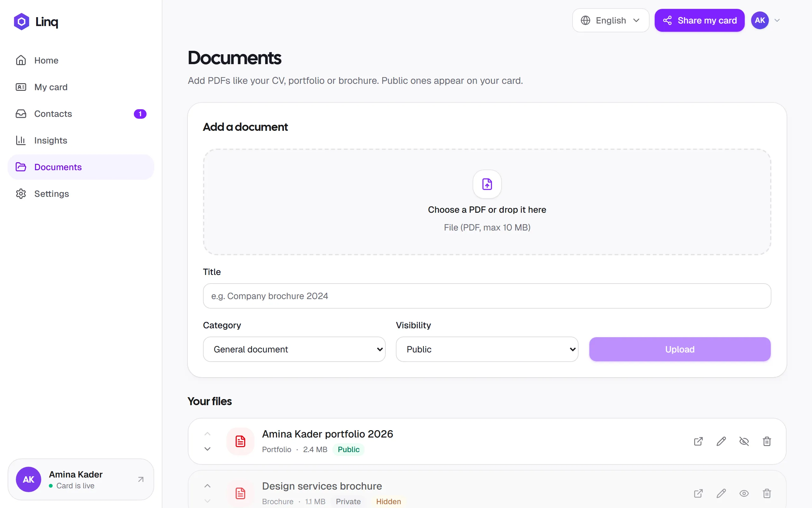The height and width of the screenshot is (508, 812).
Task: Open Settings in the sidebar
Action: coord(81,194)
